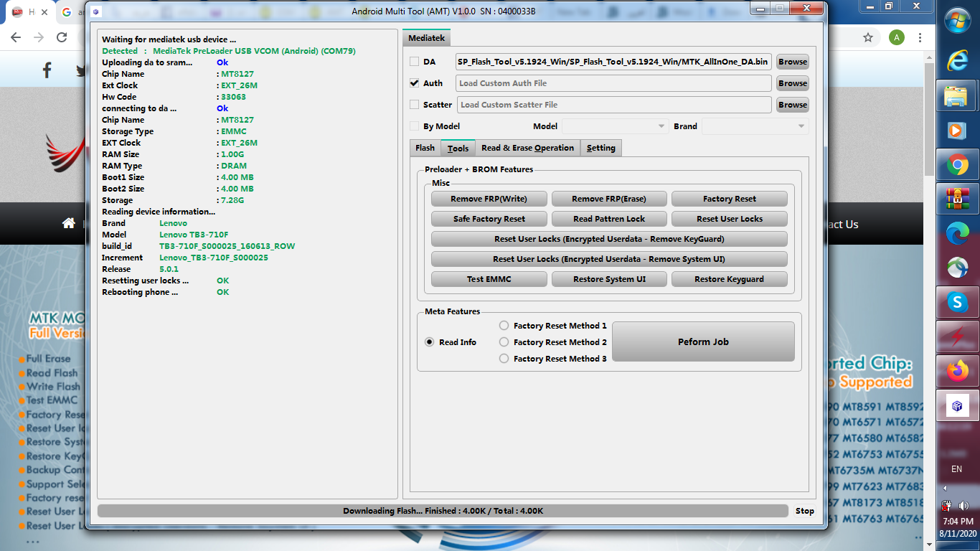980x551 pixels.
Task: Click the Downloading Flash progress bar
Action: coord(443,511)
